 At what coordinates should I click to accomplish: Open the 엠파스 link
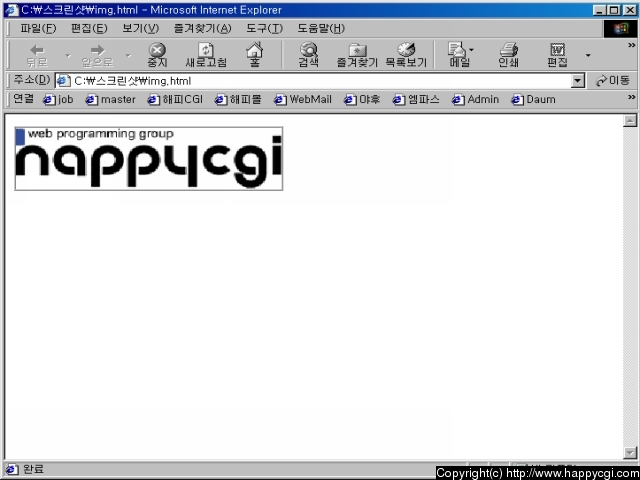click(416, 99)
